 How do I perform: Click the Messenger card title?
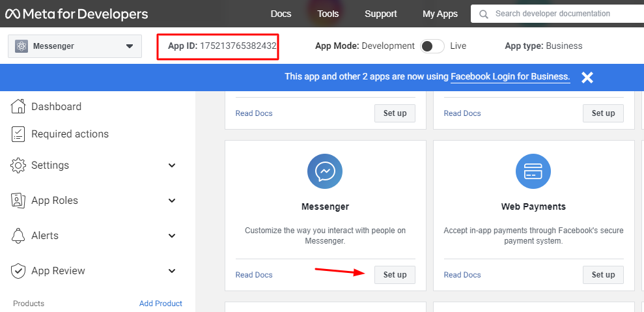(325, 206)
